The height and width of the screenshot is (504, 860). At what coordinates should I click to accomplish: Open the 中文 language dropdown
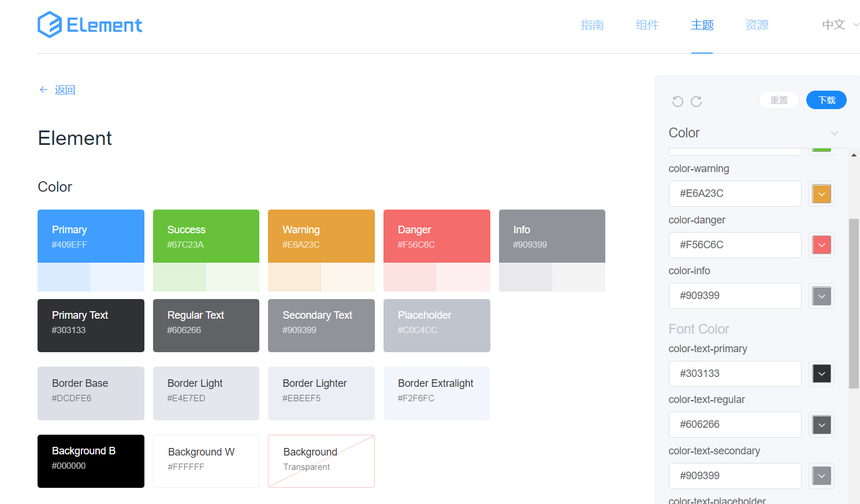point(840,25)
